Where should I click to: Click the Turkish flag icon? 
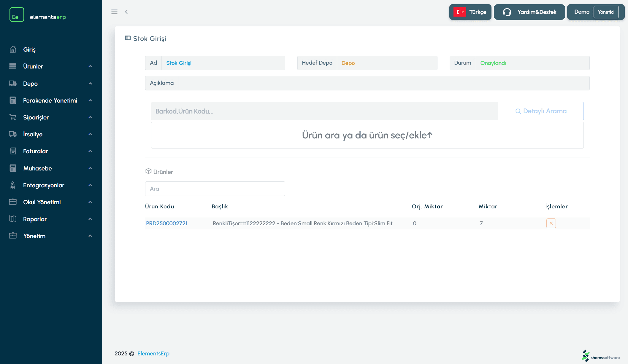click(460, 12)
